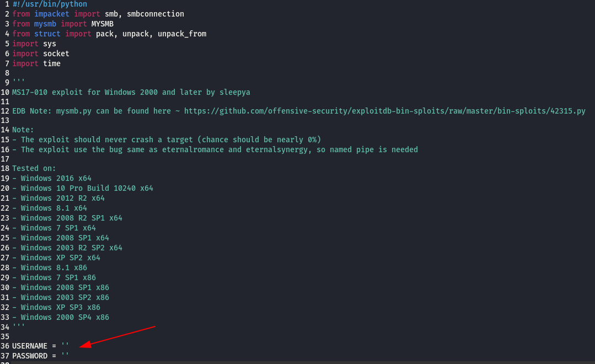Select the Windows 10 Pro Build 10240 entry

83,188
